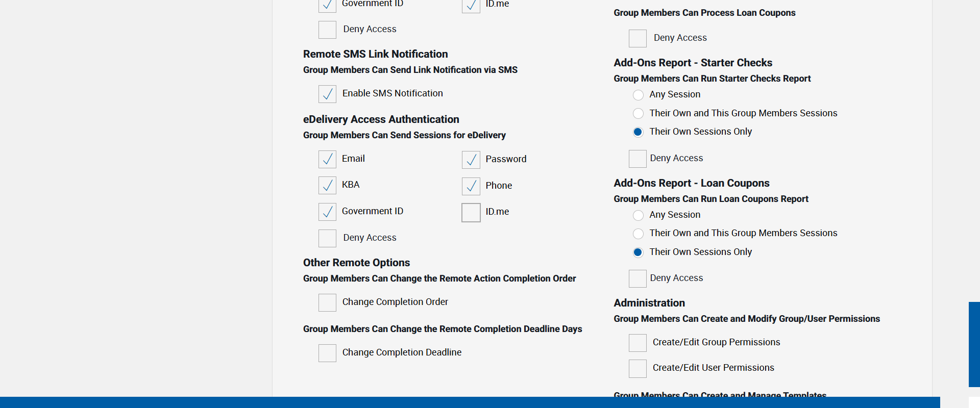
Task: Click 'Group Members Can Process Loan Coupons' text
Action: pos(704,13)
